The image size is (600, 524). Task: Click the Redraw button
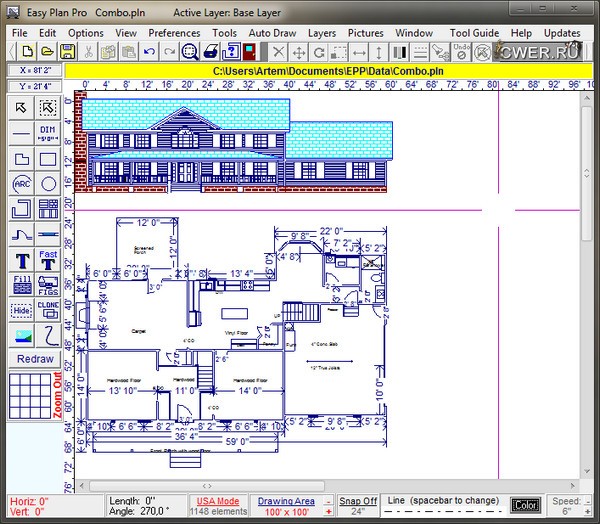(x=35, y=358)
